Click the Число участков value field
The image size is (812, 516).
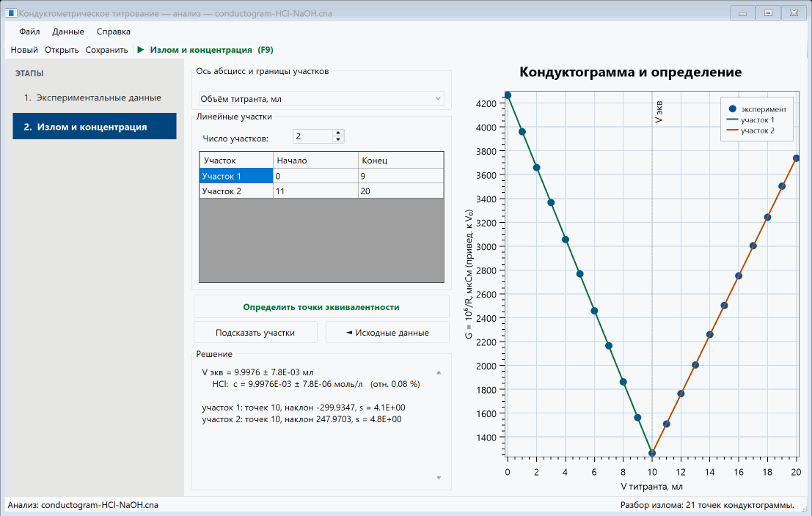click(x=312, y=136)
